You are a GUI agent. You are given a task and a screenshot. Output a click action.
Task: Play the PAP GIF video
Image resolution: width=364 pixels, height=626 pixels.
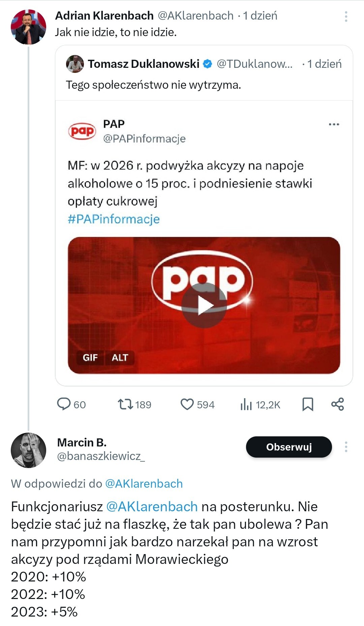[204, 305]
